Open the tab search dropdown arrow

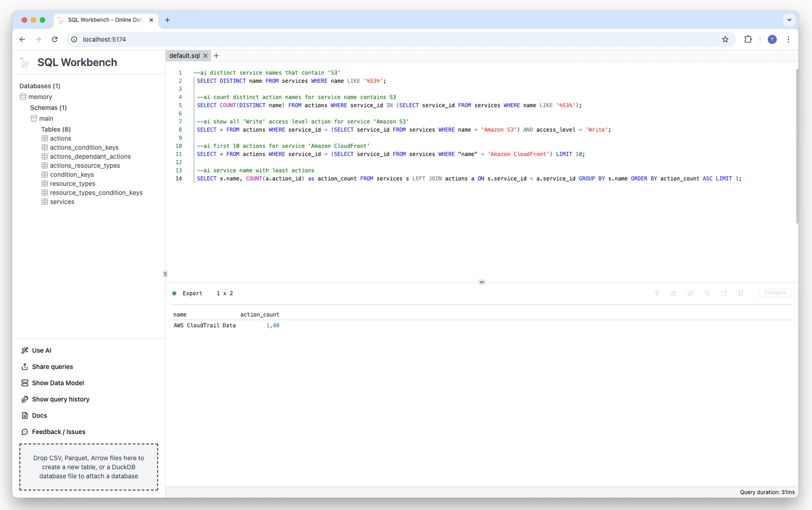pyautogui.click(x=789, y=20)
